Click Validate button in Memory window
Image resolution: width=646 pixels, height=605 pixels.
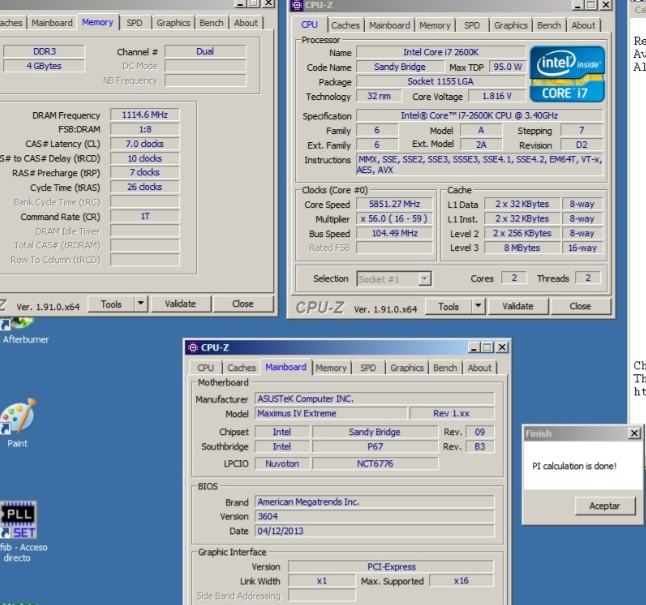(180, 304)
